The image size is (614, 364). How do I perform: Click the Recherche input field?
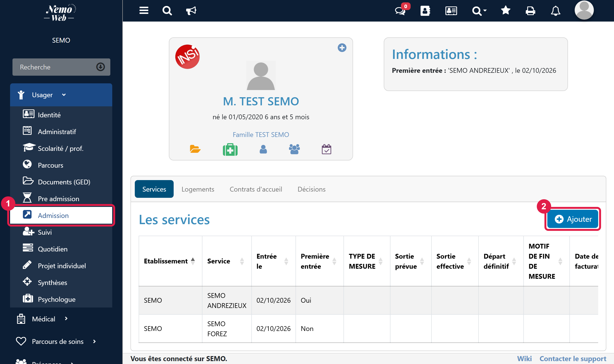coord(61,67)
